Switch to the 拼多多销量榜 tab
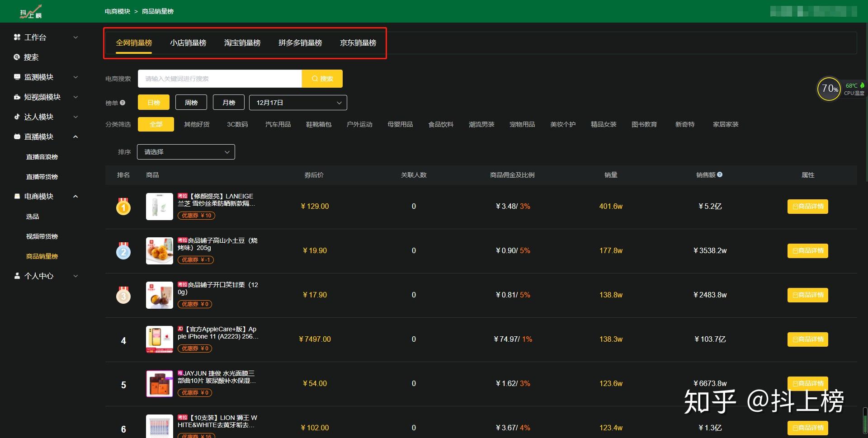The image size is (868, 438). tap(300, 43)
